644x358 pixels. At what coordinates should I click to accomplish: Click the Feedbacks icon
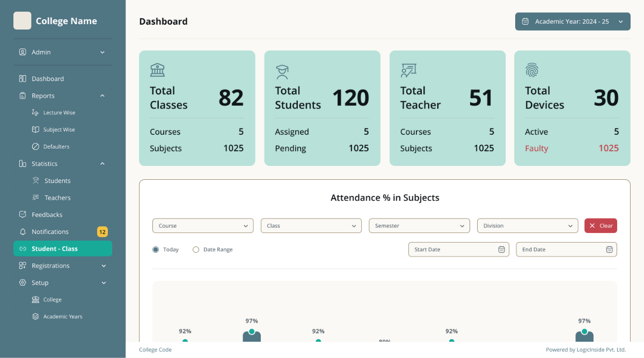(x=23, y=215)
